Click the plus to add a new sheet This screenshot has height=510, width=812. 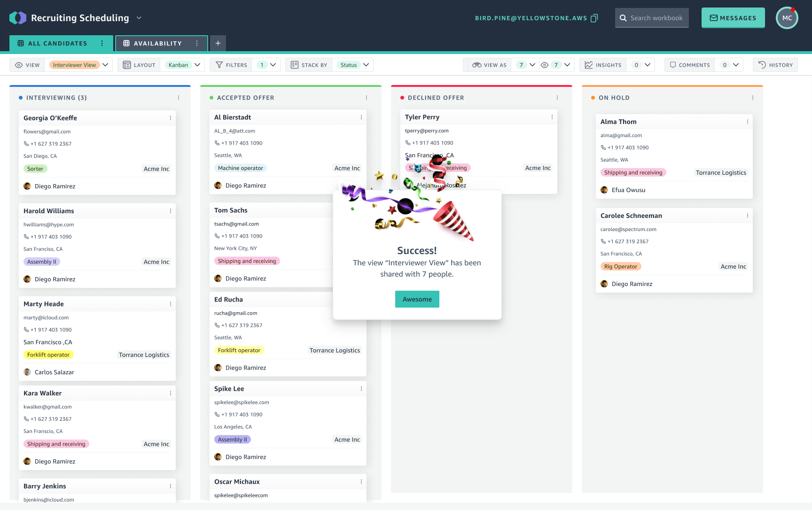(x=218, y=43)
